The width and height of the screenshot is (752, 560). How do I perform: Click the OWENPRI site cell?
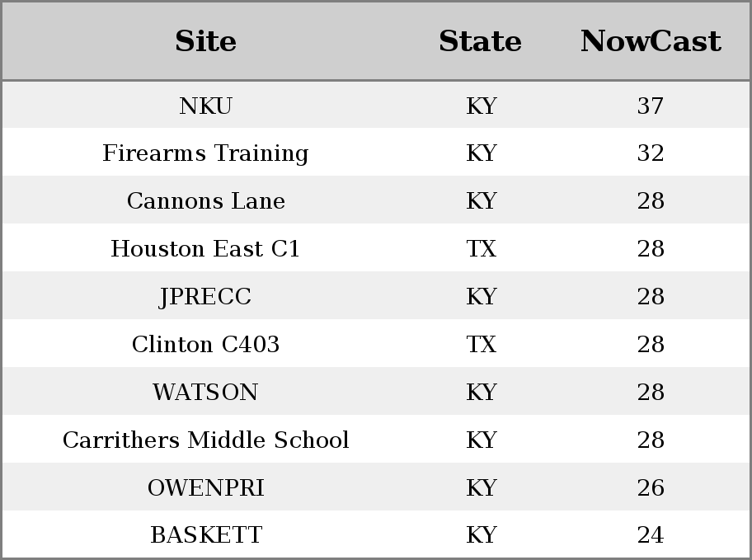[x=206, y=487]
